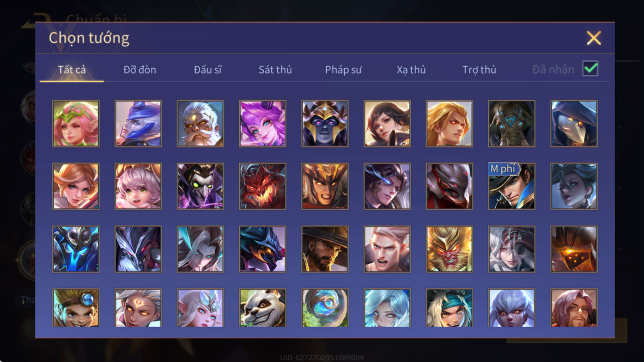Open the Sát thủ tab
Viewport: 644px width, 362px height.
click(275, 70)
